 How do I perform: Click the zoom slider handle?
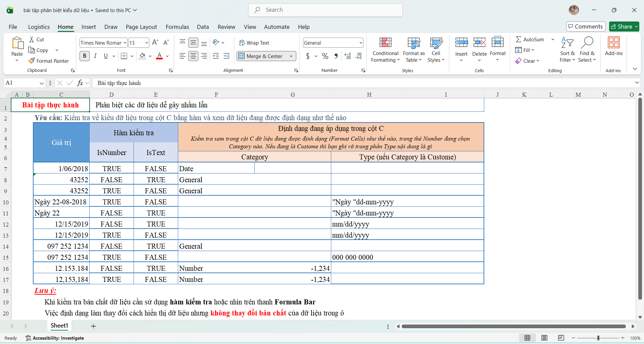click(x=598, y=338)
